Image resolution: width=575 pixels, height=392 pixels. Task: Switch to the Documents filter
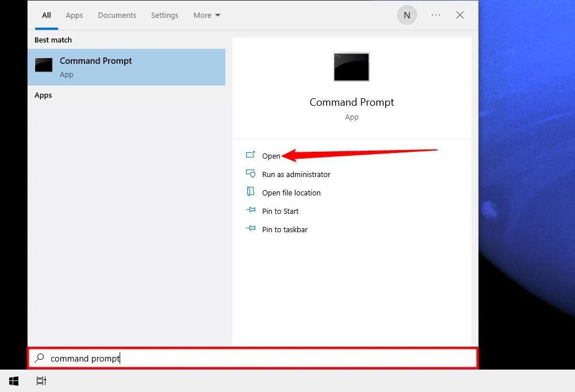(x=117, y=15)
